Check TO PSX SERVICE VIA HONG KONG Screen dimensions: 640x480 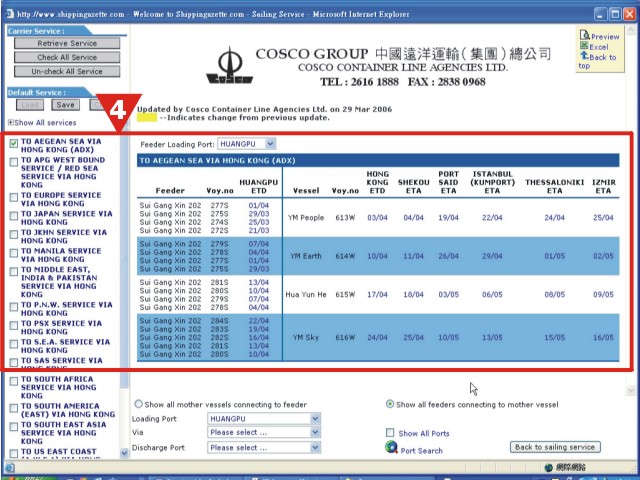(14, 325)
